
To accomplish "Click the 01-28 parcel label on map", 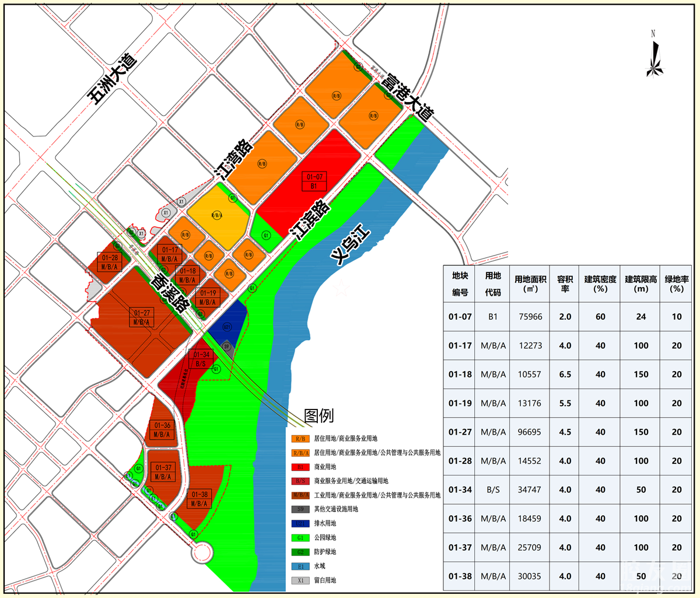I will click(x=110, y=262).
